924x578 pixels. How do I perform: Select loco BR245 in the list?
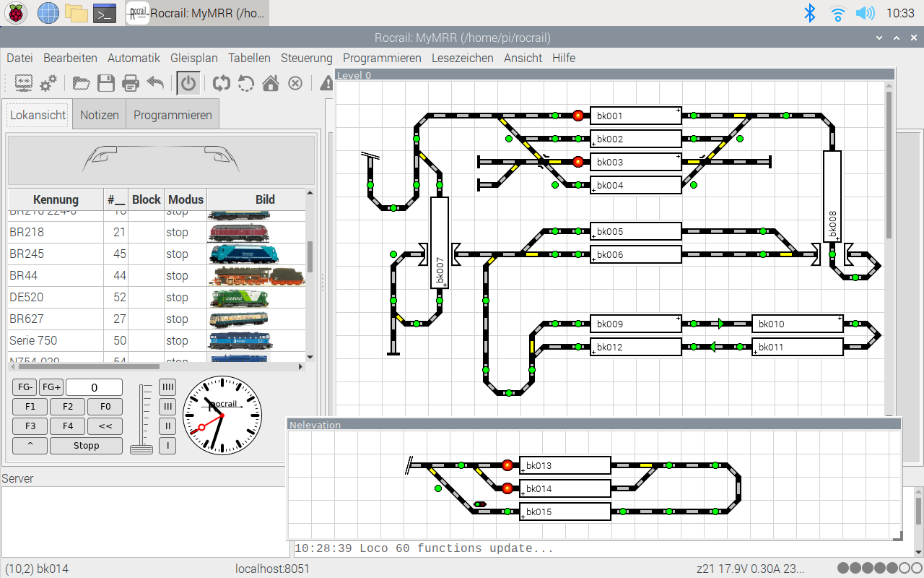(157, 254)
